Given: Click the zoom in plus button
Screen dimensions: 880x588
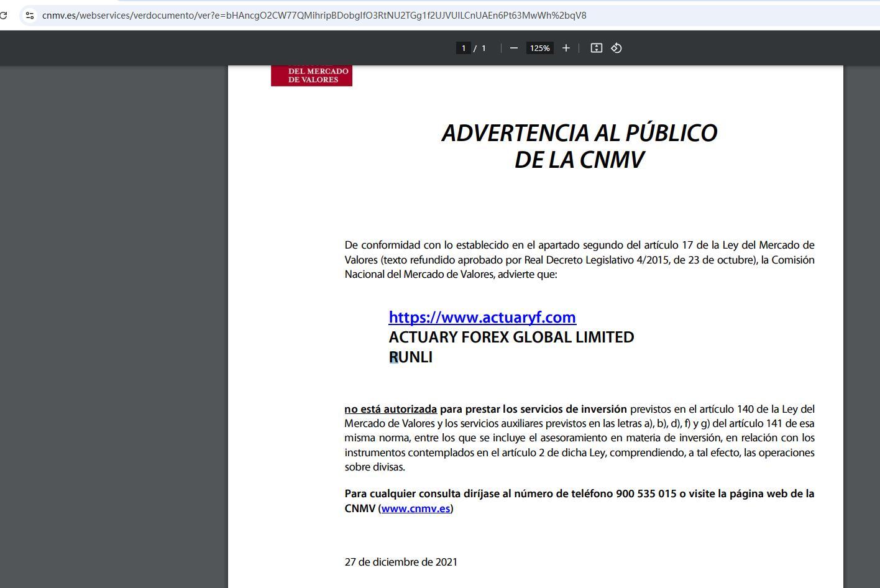Looking at the screenshot, I should tap(566, 48).
